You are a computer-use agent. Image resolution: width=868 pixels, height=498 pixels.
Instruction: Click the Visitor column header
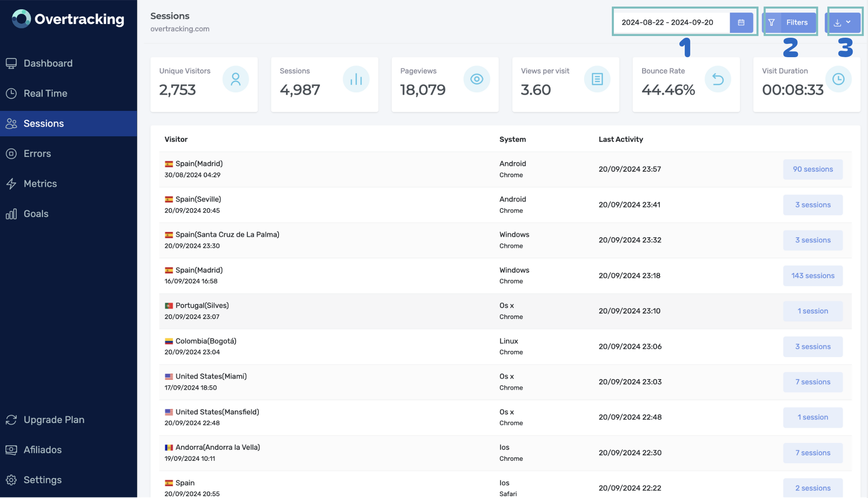coord(176,139)
